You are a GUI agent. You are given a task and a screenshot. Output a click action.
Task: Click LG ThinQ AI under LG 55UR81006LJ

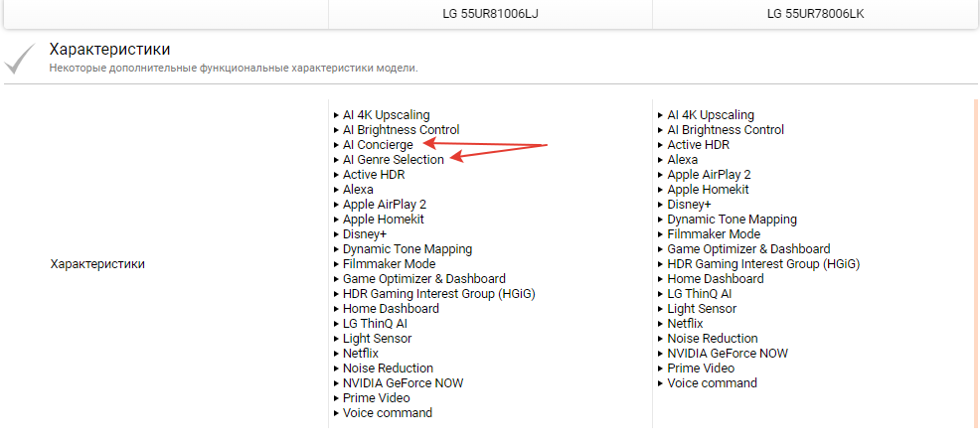pyautogui.click(x=376, y=324)
